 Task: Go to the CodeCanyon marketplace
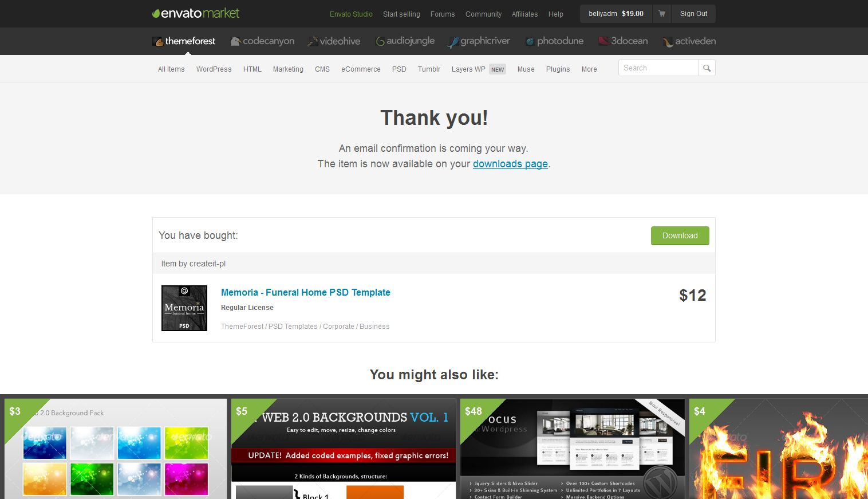pyautogui.click(x=262, y=41)
